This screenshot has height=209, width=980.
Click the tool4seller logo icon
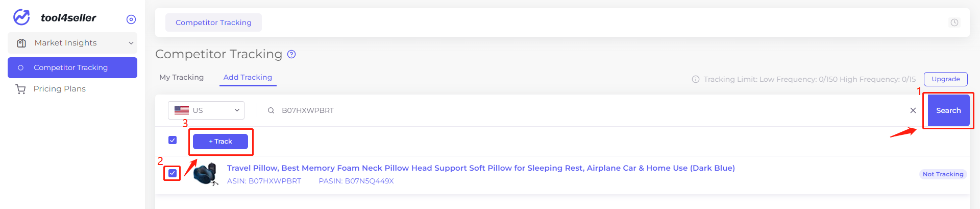tap(21, 17)
